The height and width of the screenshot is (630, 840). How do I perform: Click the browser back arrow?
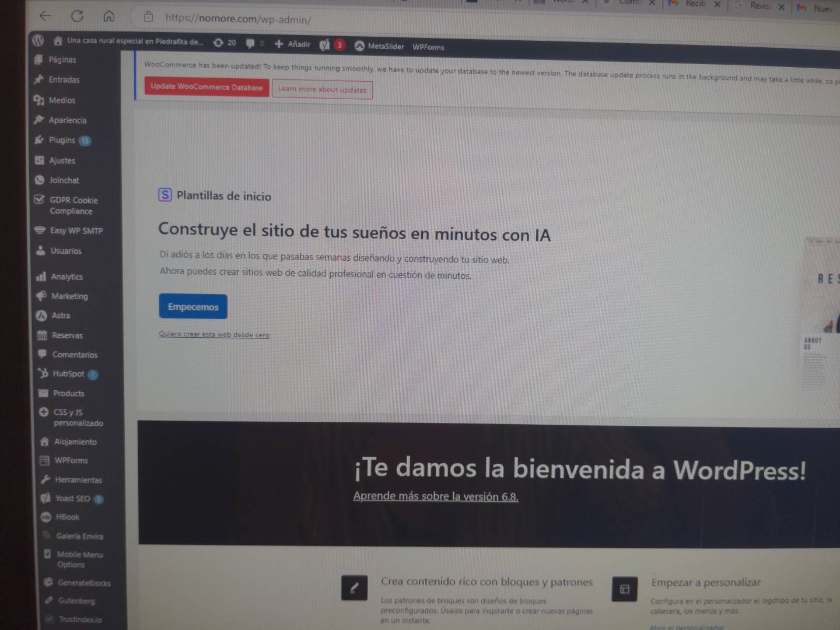[45, 16]
